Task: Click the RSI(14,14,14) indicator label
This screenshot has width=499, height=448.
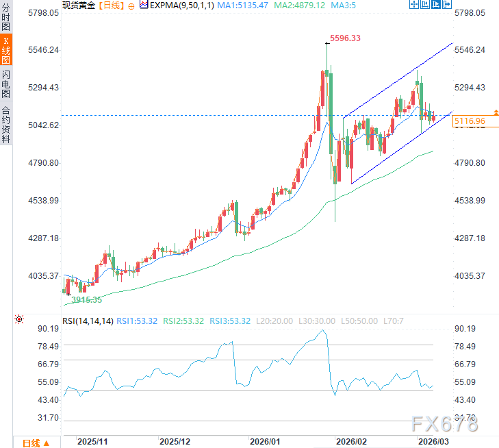Action: [x=88, y=321]
